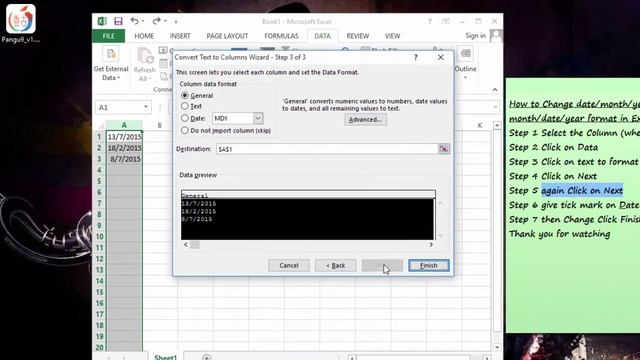Click the Undo arrow in Excel
Viewport: 640px width, 360px height.
tap(134, 21)
